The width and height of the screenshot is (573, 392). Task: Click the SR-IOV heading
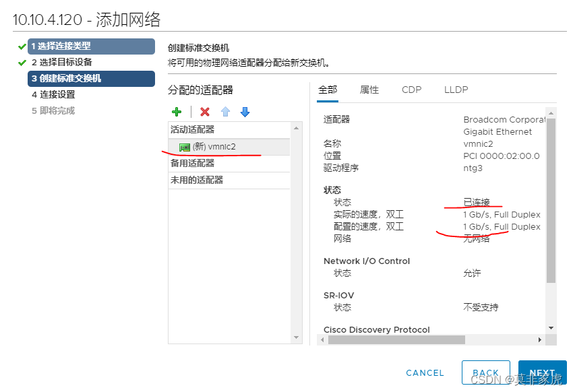(339, 295)
